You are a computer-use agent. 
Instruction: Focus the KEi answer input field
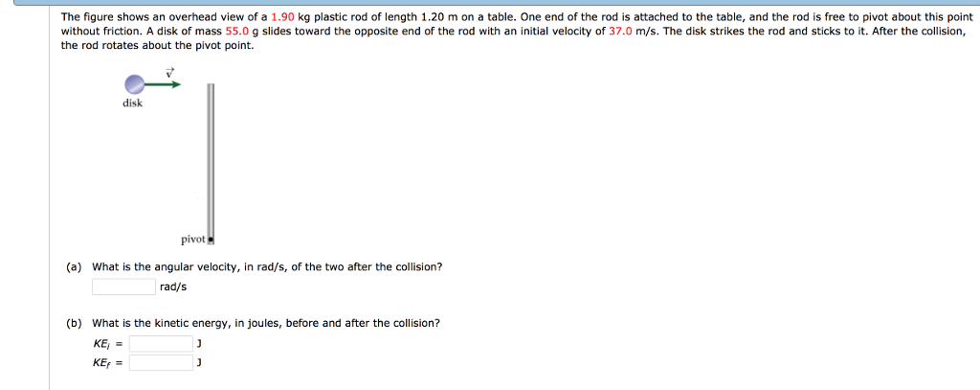(161, 343)
